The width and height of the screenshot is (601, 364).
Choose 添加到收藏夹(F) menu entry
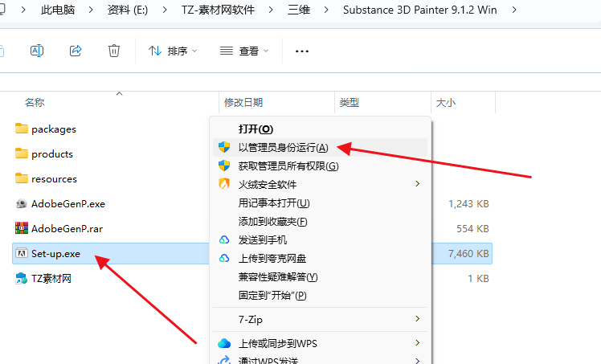320,221
